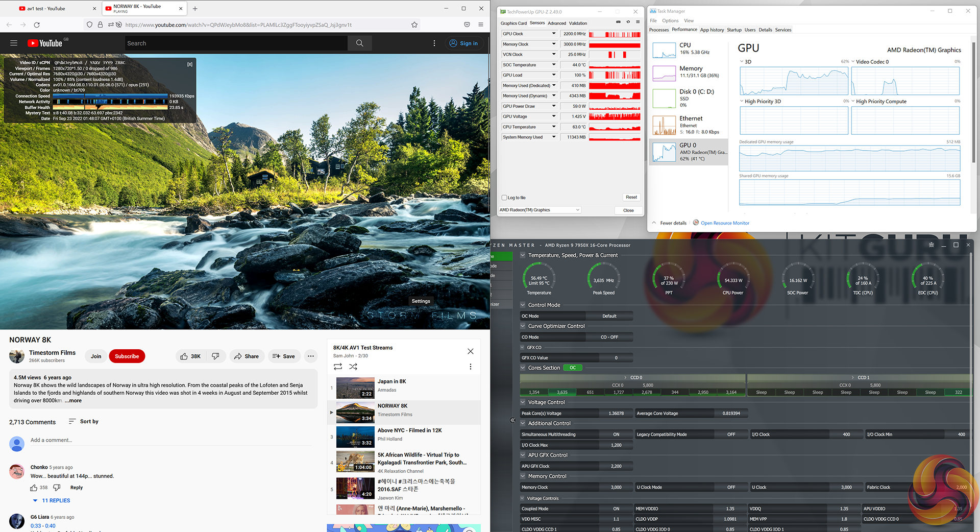Open the GPU Clock sensor dropdown

pyautogui.click(x=554, y=34)
